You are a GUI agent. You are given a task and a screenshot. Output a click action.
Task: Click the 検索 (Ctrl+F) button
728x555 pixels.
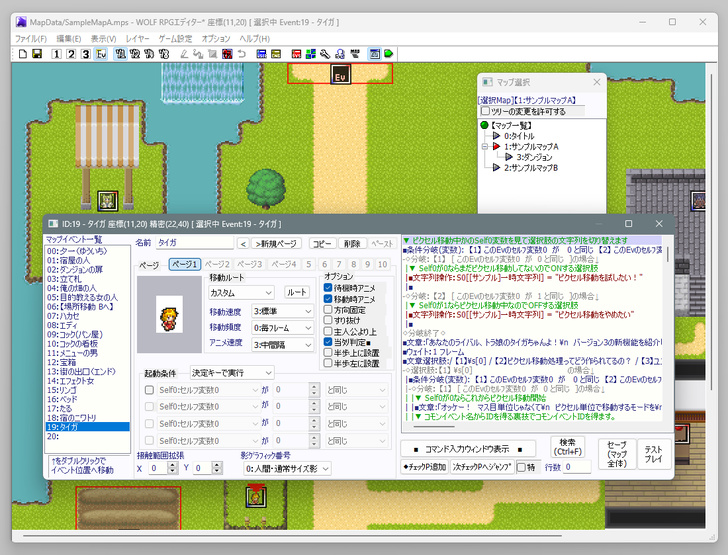[x=567, y=447]
